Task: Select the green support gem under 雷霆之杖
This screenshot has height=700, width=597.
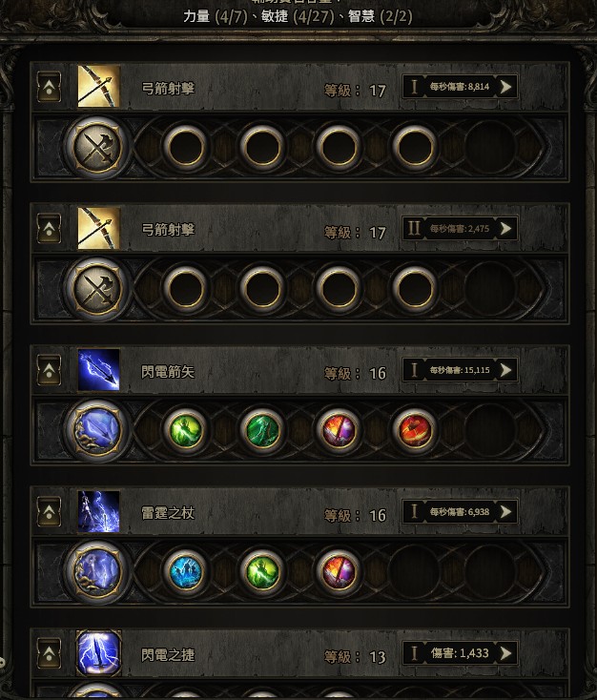Action: click(x=260, y=572)
